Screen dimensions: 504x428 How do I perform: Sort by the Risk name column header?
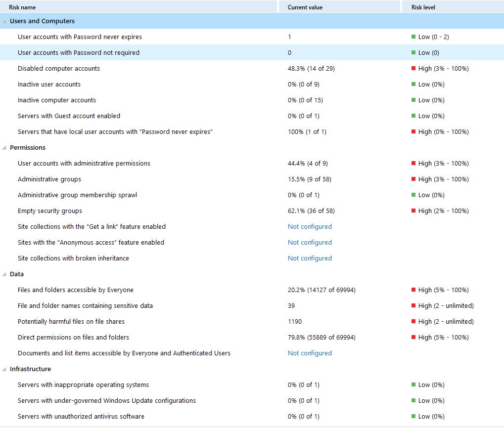[x=138, y=7]
